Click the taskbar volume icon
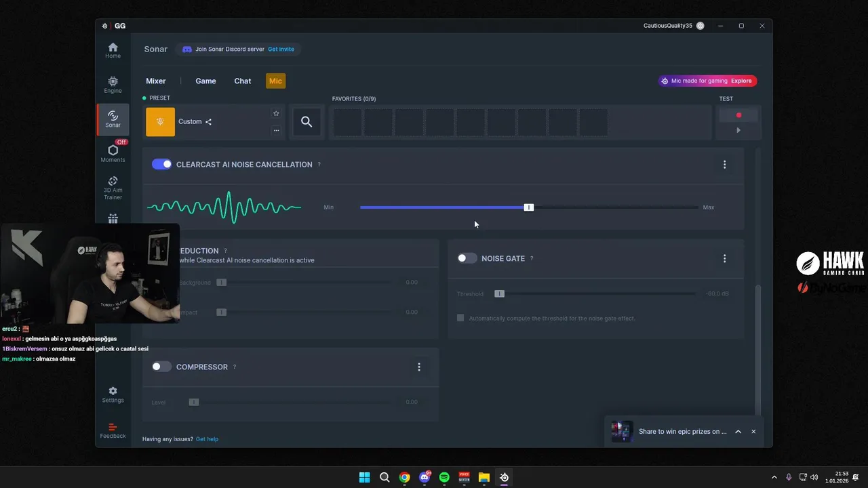This screenshot has width=868, height=488. click(x=814, y=477)
